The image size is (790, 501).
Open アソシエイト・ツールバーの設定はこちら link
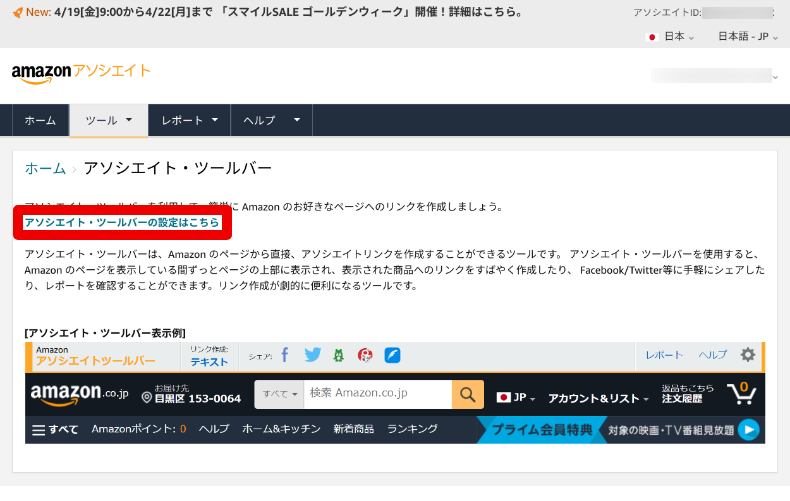click(x=122, y=222)
